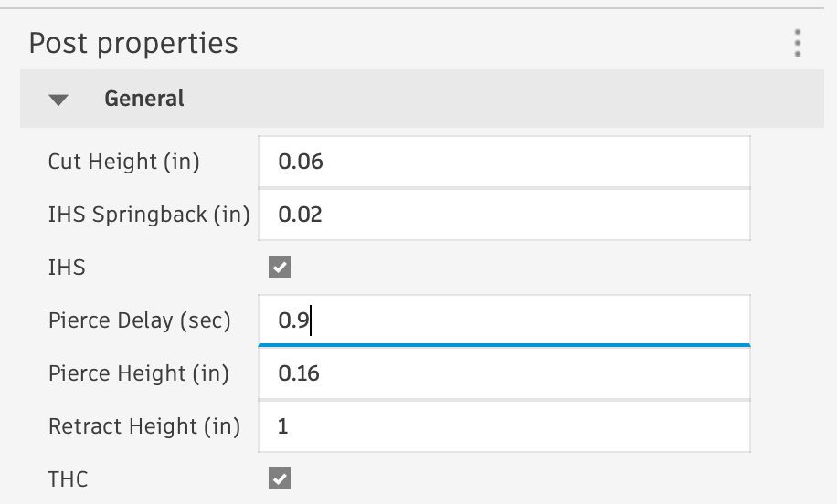Open the three-dot Post properties menu

[798, 43]
